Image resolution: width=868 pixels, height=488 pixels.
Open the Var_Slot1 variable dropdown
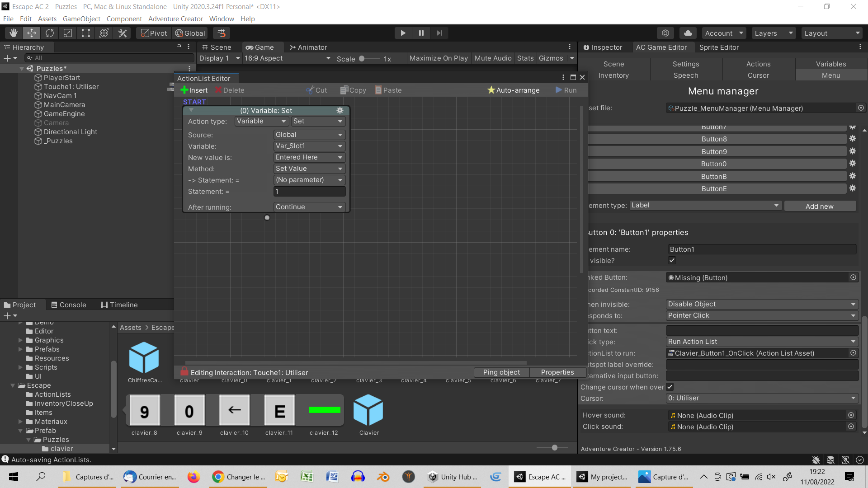[309, 146]
